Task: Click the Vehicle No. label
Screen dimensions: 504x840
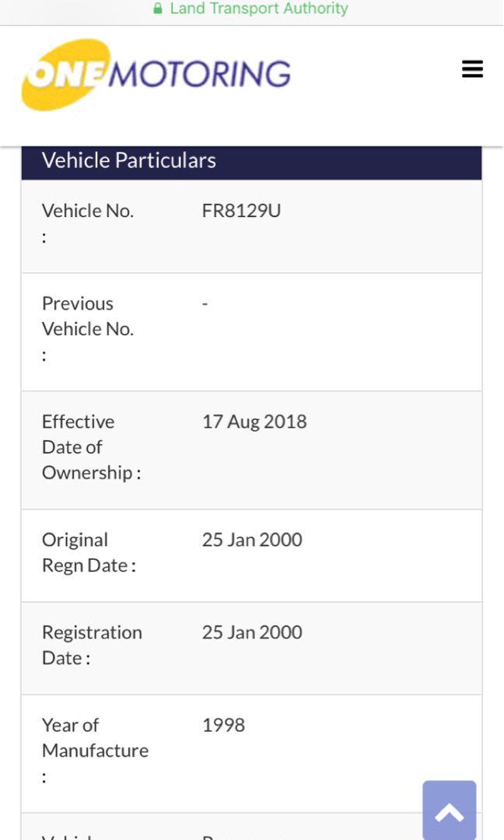Action: tap(87, 212)
